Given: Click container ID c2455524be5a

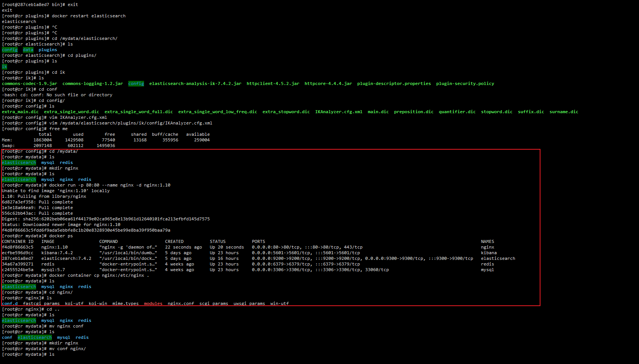Looking at the screenshot, I should 18,270.
